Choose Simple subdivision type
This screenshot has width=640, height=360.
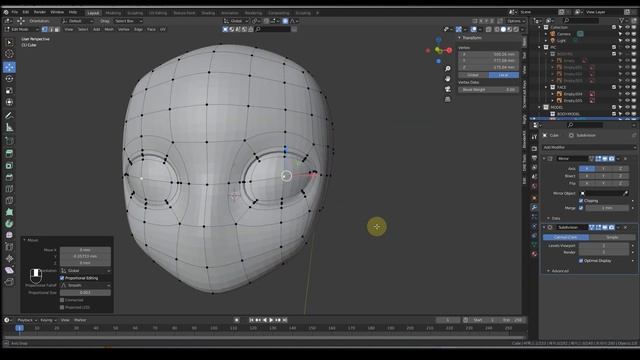612,237
